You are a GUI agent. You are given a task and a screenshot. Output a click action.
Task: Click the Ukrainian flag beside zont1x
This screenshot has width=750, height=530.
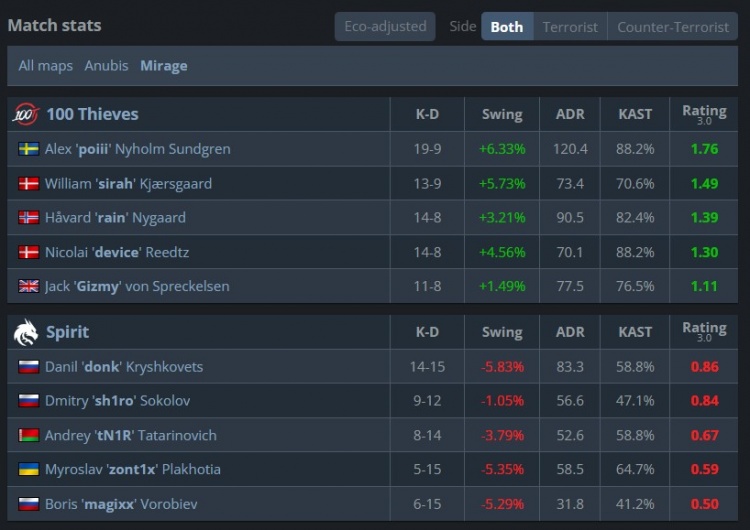(29, 469)
